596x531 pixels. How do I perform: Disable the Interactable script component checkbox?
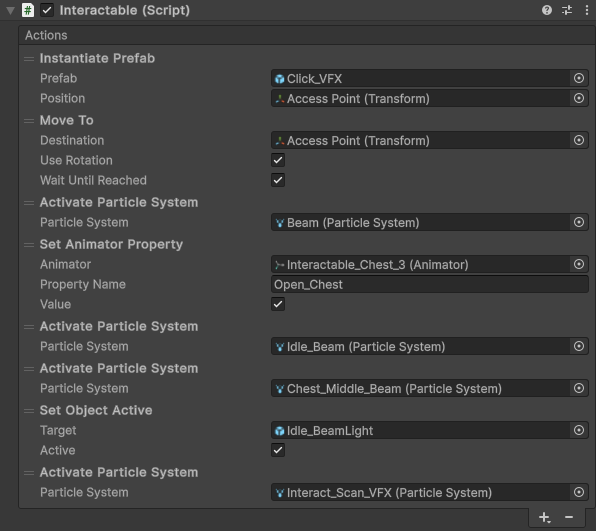pyautogui.click(x=47, y=10)
